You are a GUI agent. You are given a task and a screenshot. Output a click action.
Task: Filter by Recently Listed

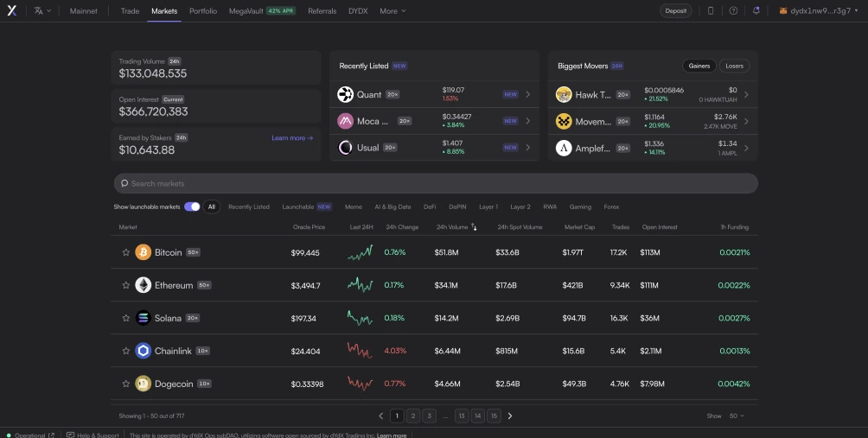tap(248, 206)
